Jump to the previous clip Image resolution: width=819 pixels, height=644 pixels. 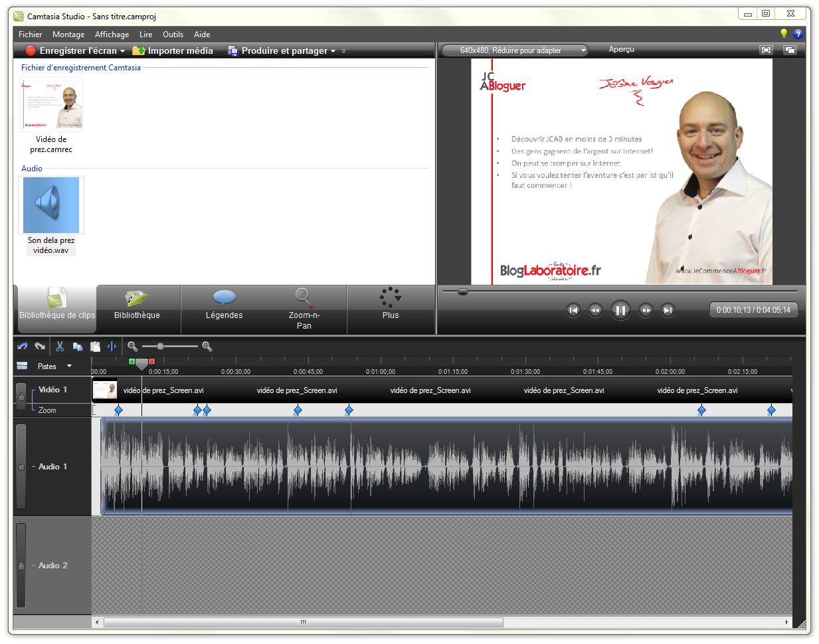(573, 310)
